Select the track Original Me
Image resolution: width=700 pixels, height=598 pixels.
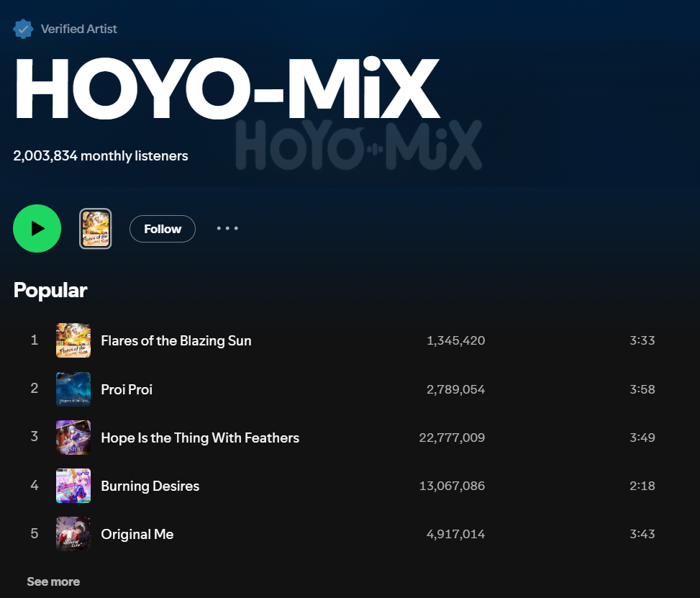coord(137,534)
